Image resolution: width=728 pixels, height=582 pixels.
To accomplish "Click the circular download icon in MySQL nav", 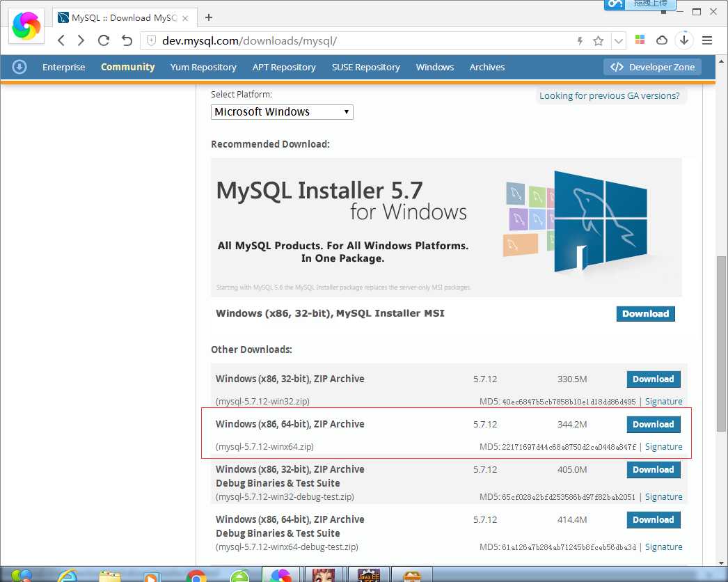I will point(19,67).
